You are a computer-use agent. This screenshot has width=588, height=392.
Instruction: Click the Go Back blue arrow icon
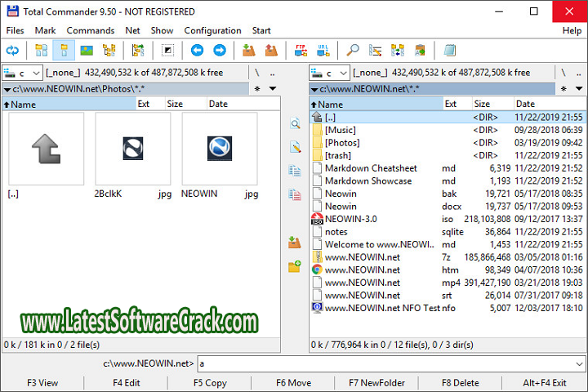click(x=197, y=51)
